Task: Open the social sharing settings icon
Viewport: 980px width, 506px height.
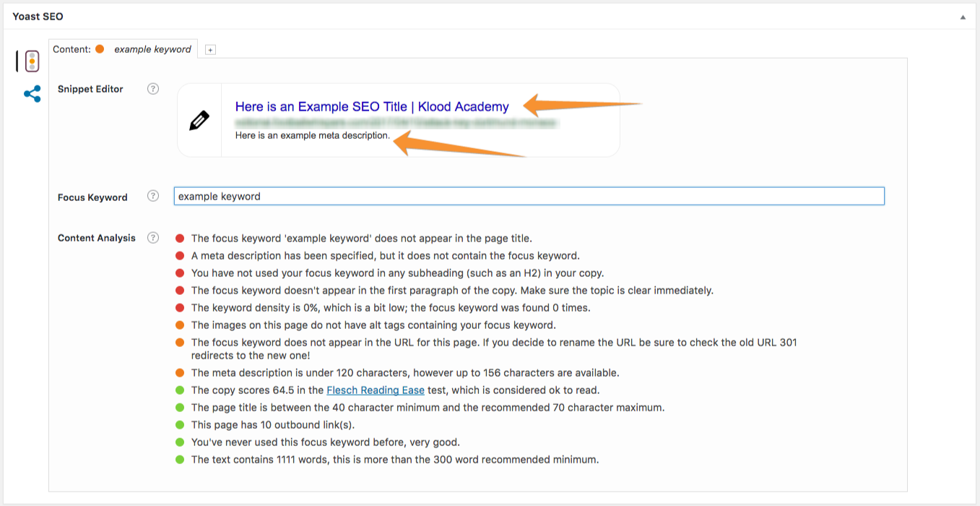Action: pos(32,94)
